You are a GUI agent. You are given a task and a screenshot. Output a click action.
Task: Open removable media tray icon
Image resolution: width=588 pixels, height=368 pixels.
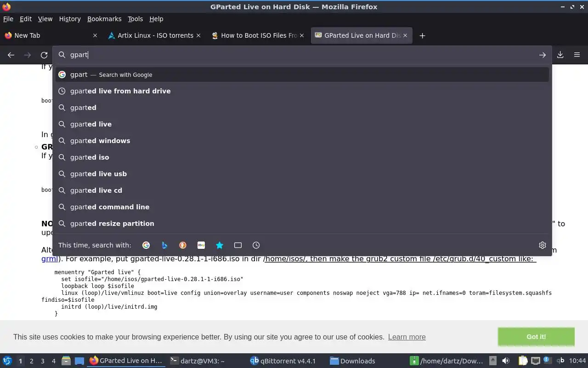click(x=492, y=361)
